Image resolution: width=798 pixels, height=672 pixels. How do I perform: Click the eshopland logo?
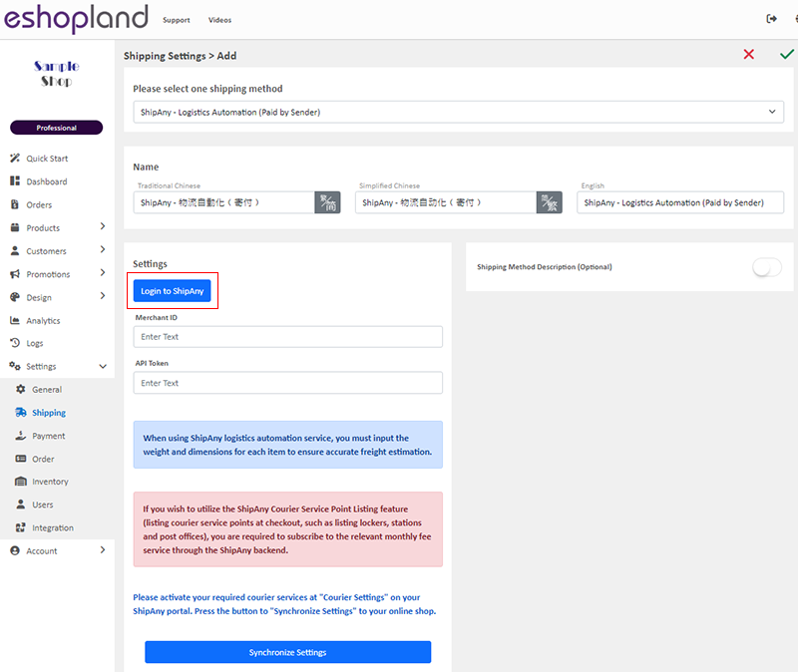pos(76,18)
